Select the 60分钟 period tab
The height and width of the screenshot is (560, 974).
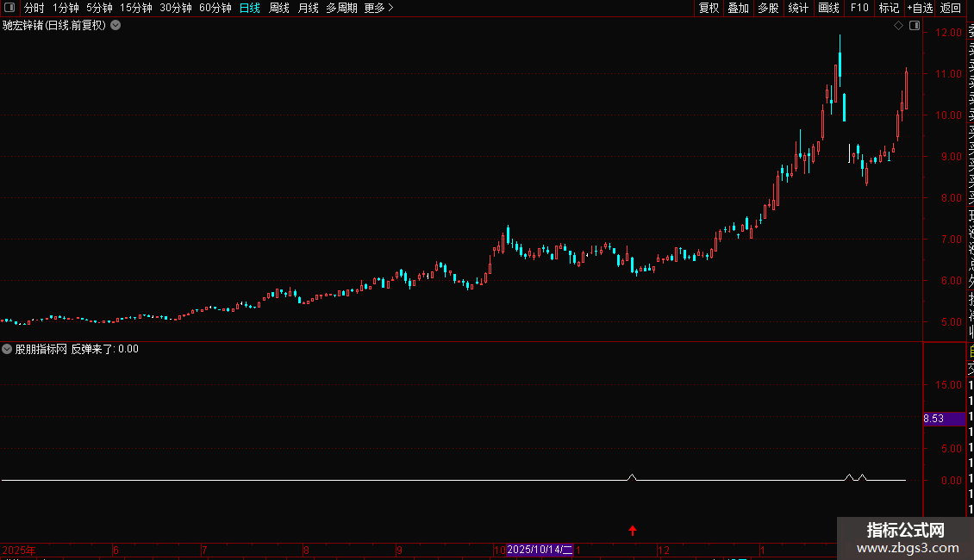(215, 8)
